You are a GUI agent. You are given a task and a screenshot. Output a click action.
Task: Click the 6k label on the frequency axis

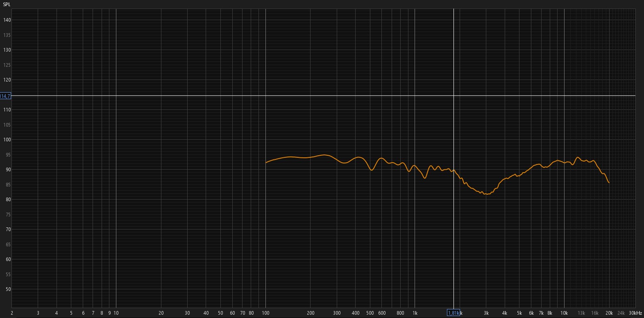click(531, 313)
